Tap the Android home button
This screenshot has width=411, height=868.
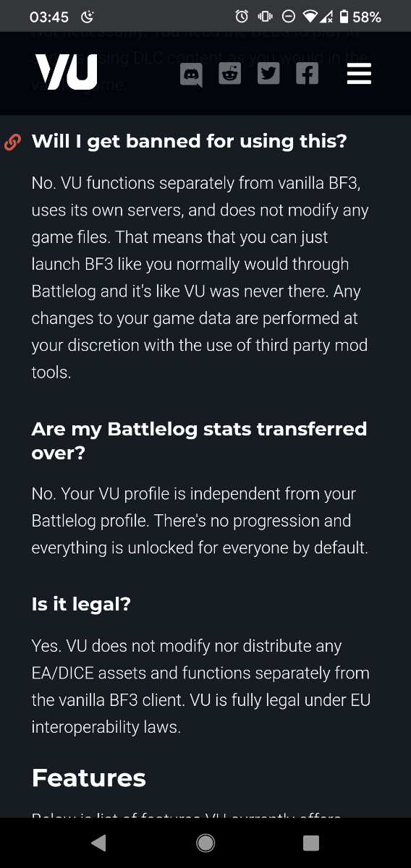[205, 843]
